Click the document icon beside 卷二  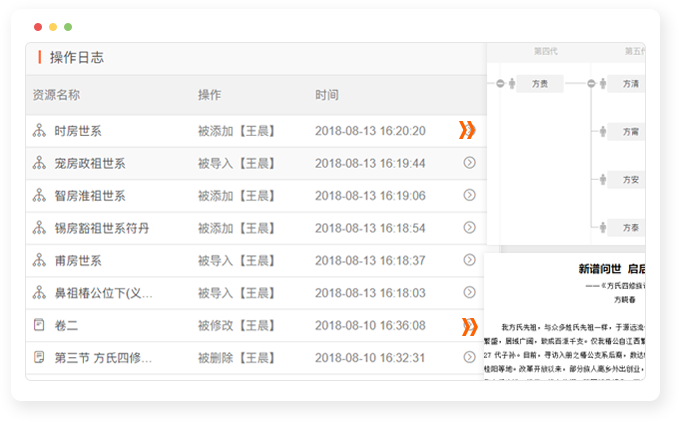(39, 325)
